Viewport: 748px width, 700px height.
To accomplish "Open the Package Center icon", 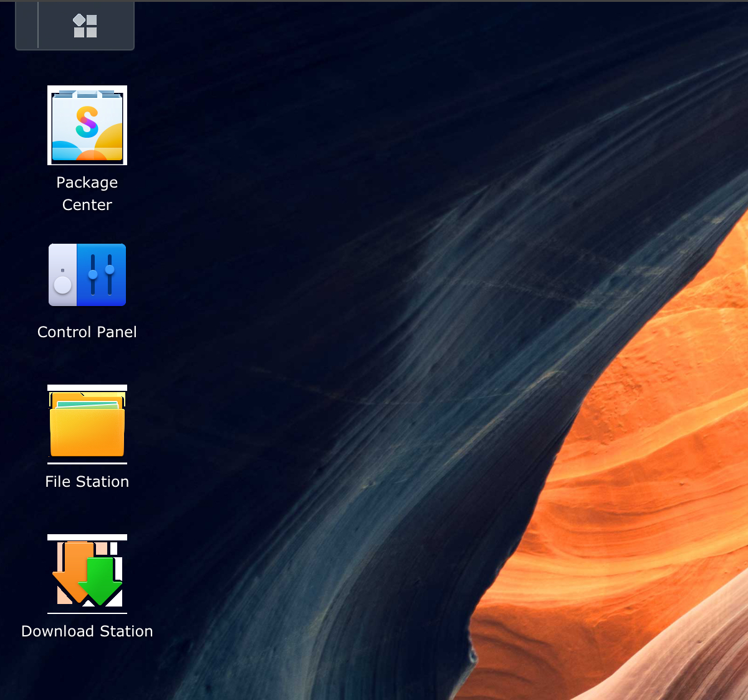I will [87, 125].
